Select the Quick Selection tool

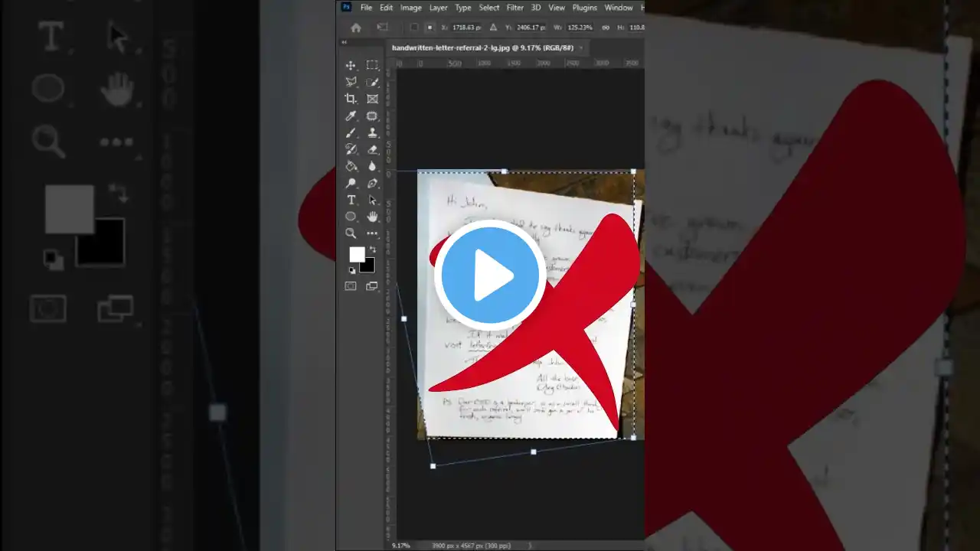click(x=372, y=82)
